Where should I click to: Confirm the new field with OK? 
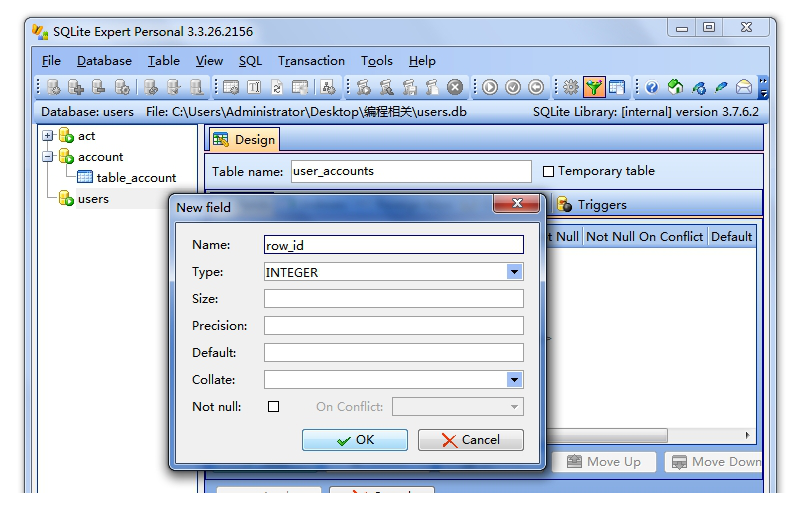click(x=355, y=440)
